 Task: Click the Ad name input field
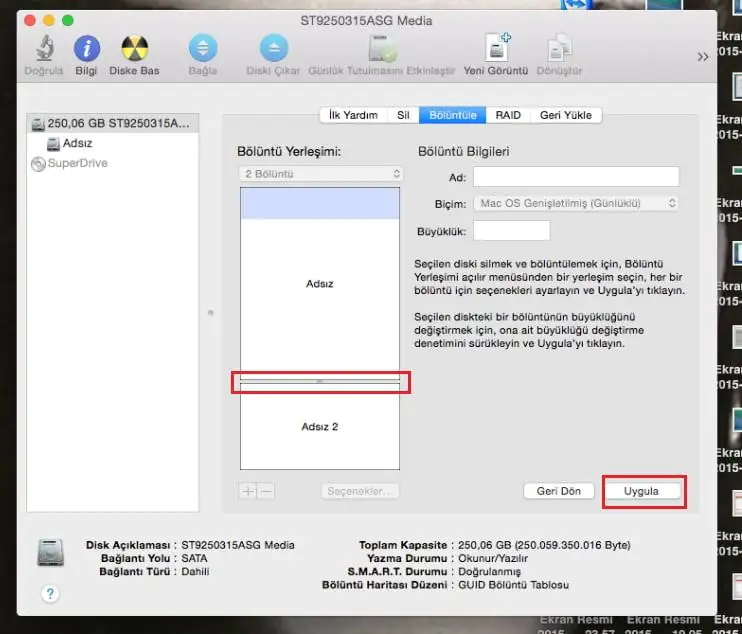(x=575, y=177)
